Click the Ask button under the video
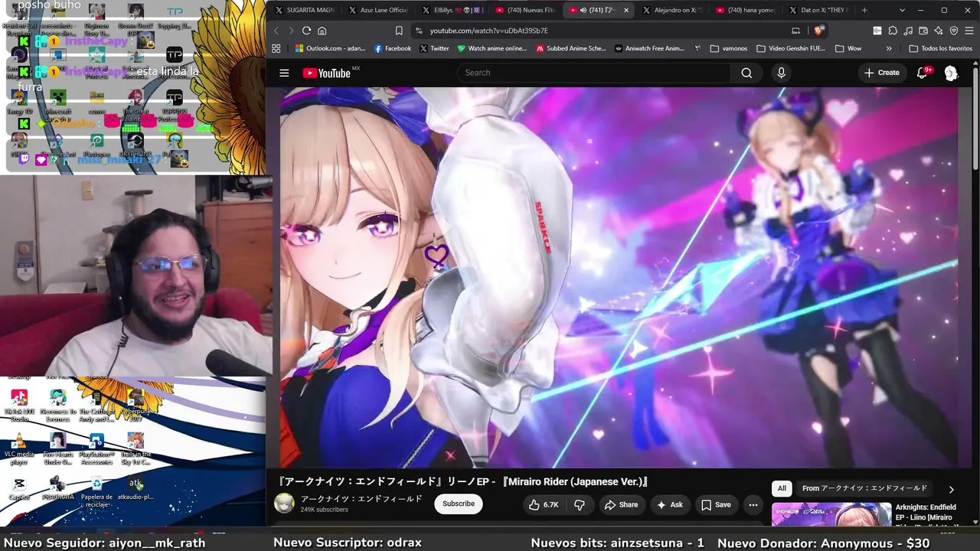 [669, 504]
